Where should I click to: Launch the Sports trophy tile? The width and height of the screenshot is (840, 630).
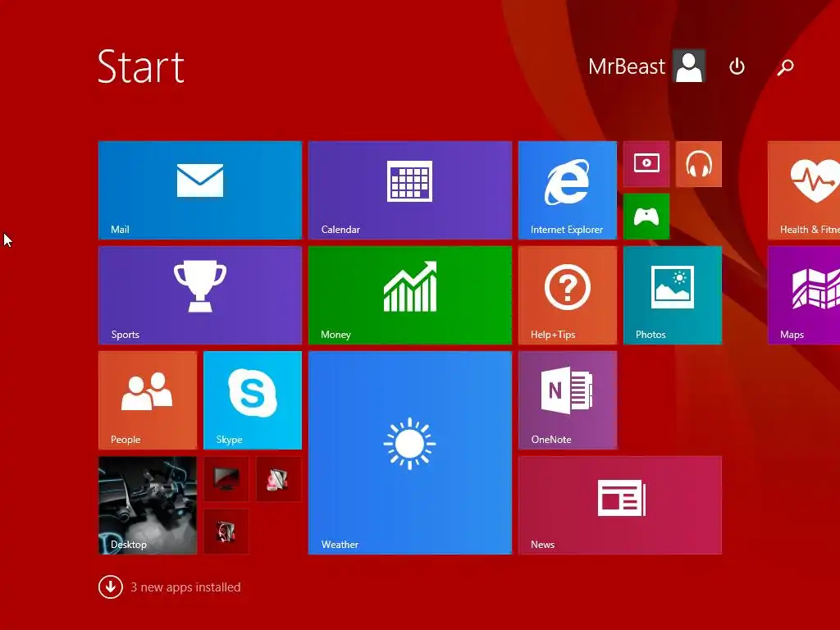pos(200,295)
